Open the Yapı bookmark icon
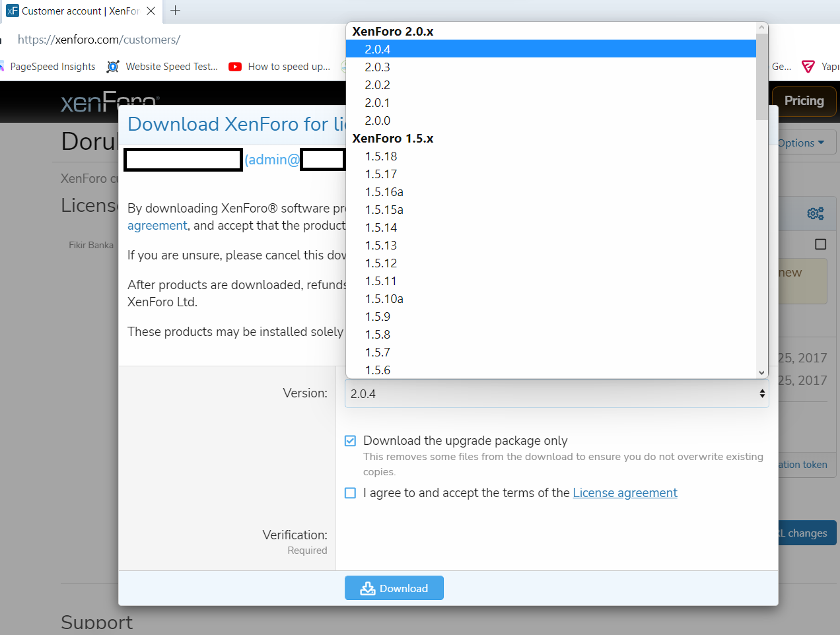This screenshot has width=840, height=635. pyautogui.click(x=808, y=67)
